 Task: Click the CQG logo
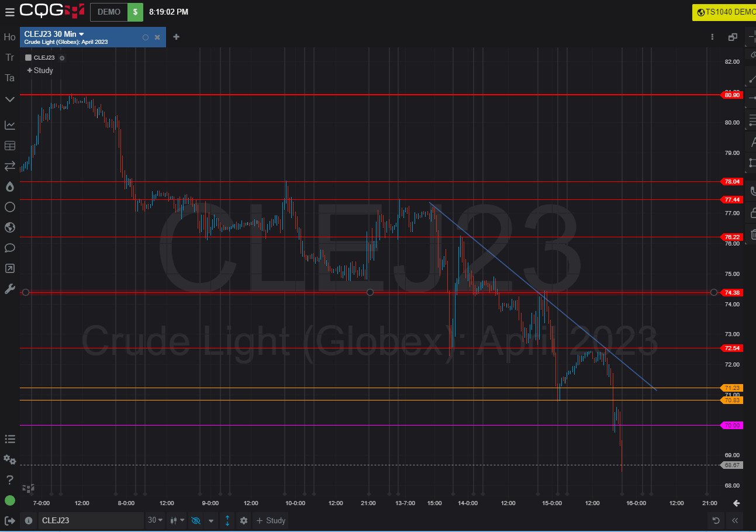click(x=52, y=11)
